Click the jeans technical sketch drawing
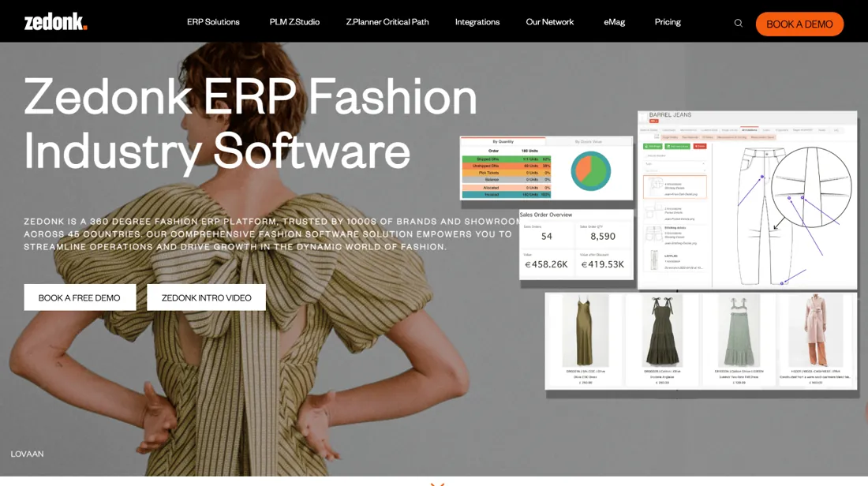Screen dimensions: 868x486 point(765,216)
